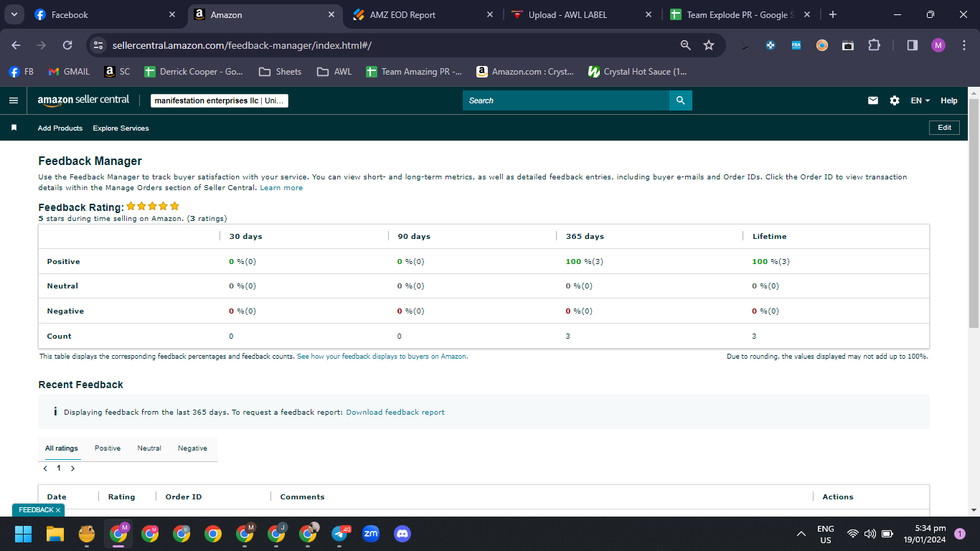Open the FB bookmark
980x551 pixels.
pyautogui.click(x=22, y=72)
